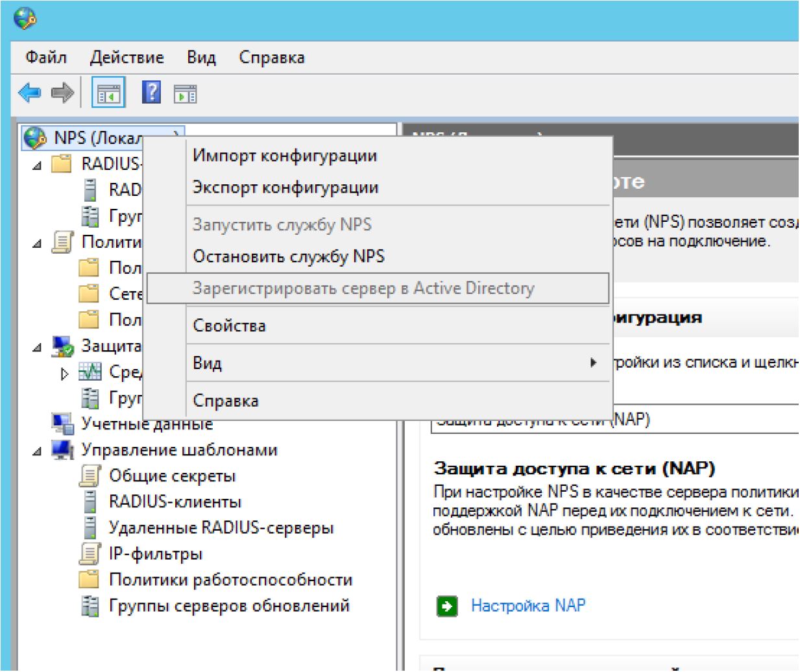The image size is (800, 672).
Task: Collapse the RADIUS folder tree node
Action: point(37,165)
